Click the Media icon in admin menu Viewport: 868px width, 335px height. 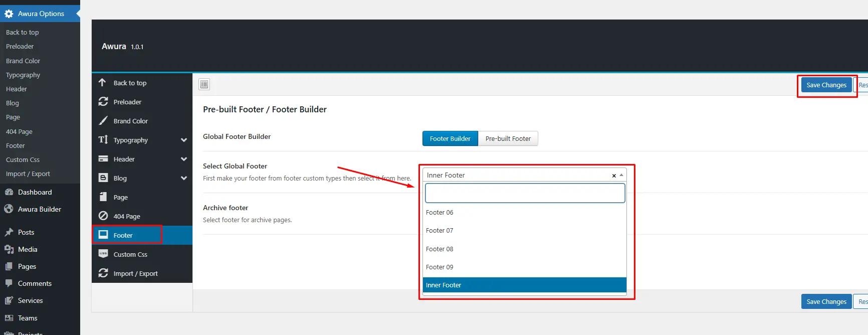(9, 249)
